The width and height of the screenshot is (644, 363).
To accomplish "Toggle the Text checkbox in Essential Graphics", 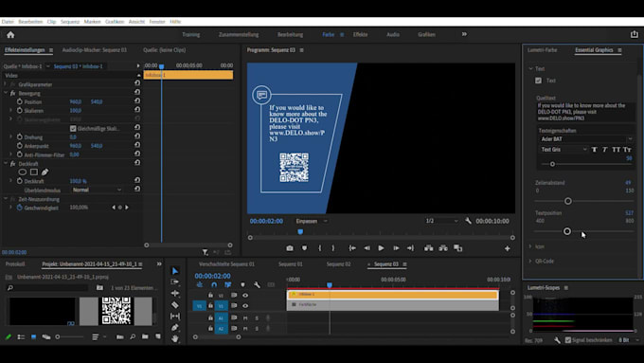I will pyautogui.click(x=539, y=81).
